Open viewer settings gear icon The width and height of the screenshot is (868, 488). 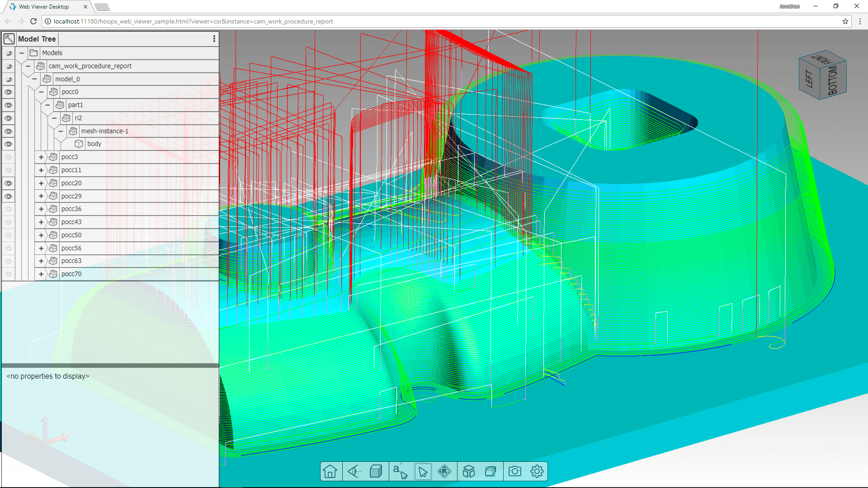pyautogui.click(x=537, y=471)
